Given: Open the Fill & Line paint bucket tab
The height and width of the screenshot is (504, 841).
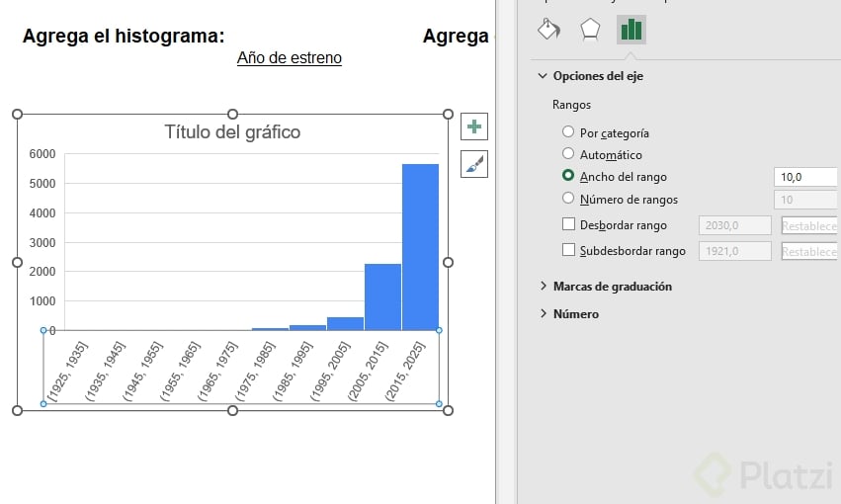Looking at the screenshot, I should [549, 30].
